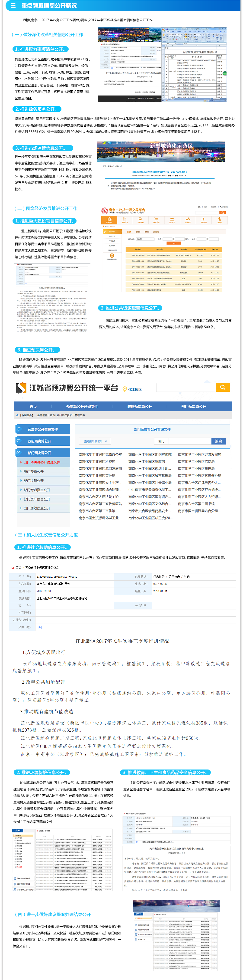Select the 首页 tab in the blue navigation bar
This screenshot has width=243, height=980.
[x=33, y=406]
